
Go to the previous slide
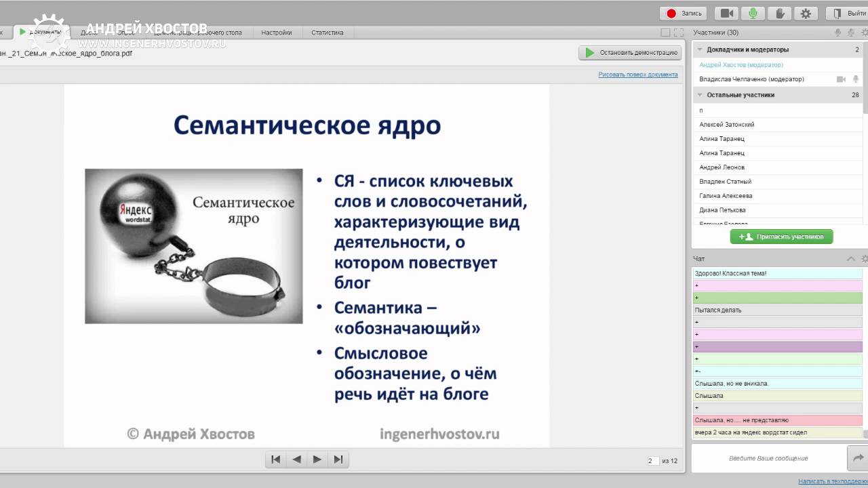pos(296,459)
